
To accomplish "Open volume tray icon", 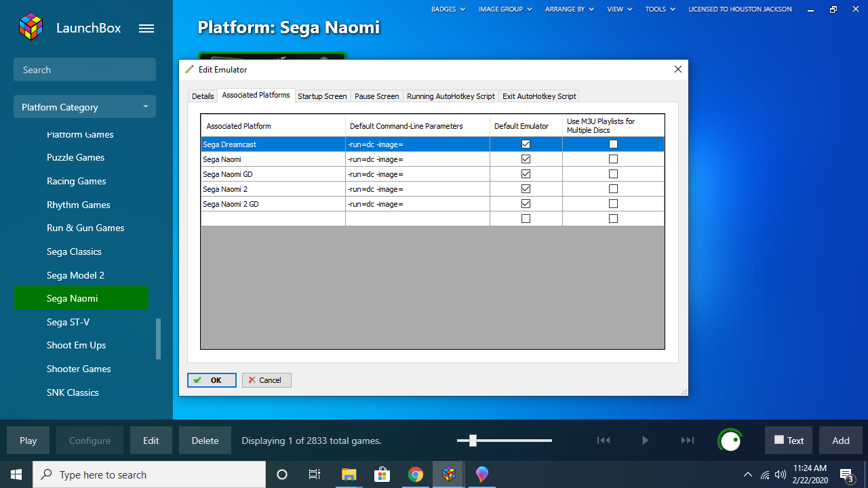I will coord(781,474).
